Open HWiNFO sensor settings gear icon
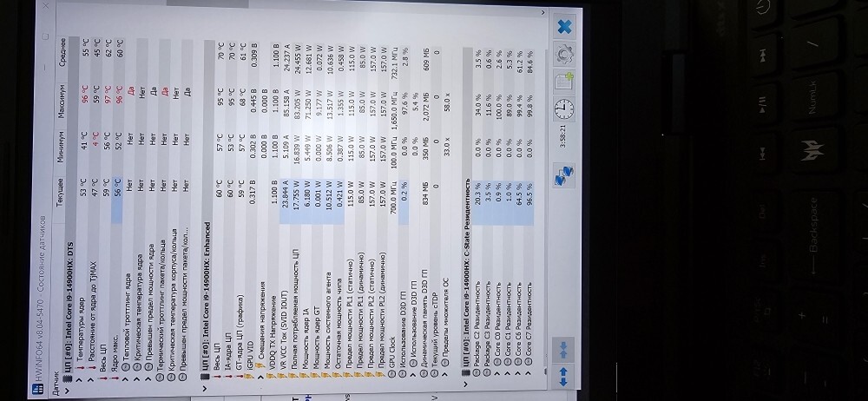Image resolution: width=868 pixels, height=401 pixels. [x=564, y=54]
